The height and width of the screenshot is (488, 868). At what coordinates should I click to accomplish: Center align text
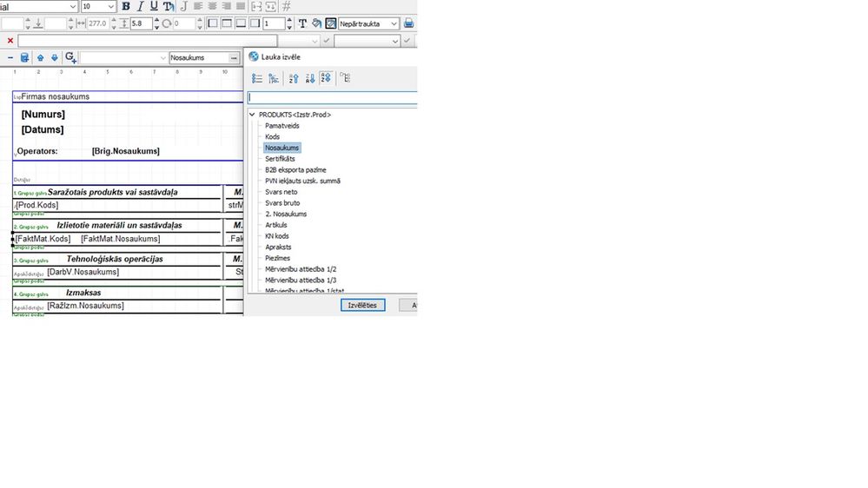point(212,6)
